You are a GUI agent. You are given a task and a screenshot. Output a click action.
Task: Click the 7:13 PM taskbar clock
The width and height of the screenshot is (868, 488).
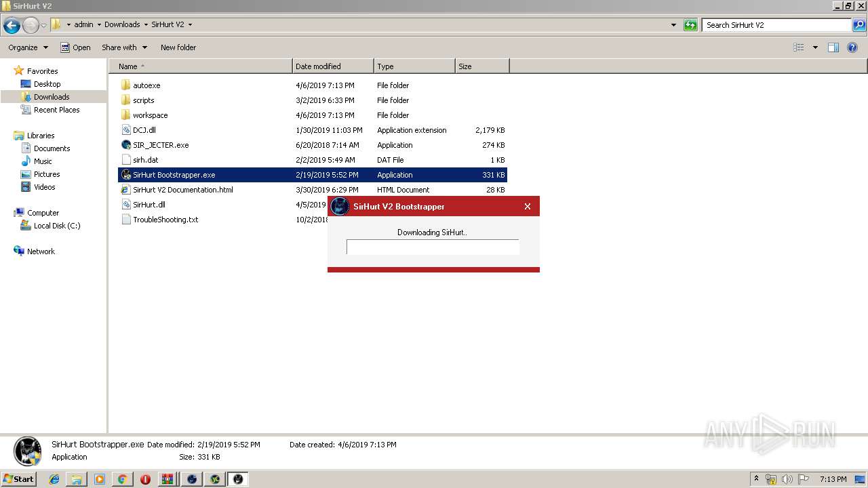coord(833,479)
